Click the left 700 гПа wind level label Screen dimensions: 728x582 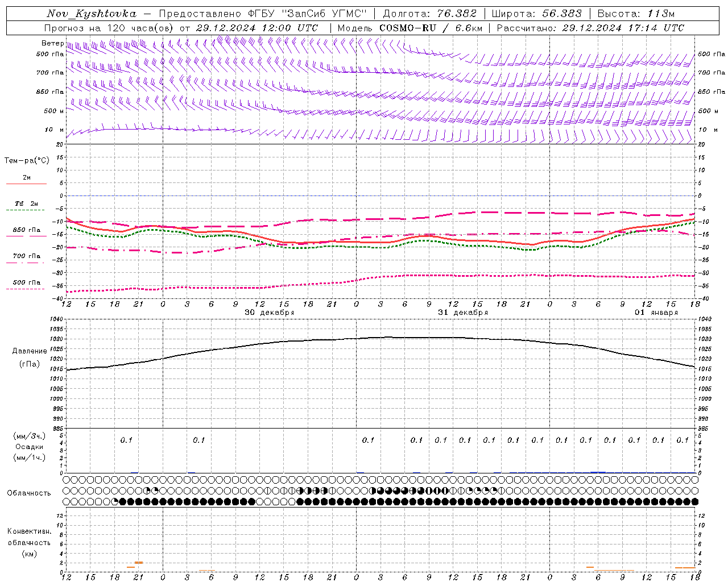coord(50,73)
